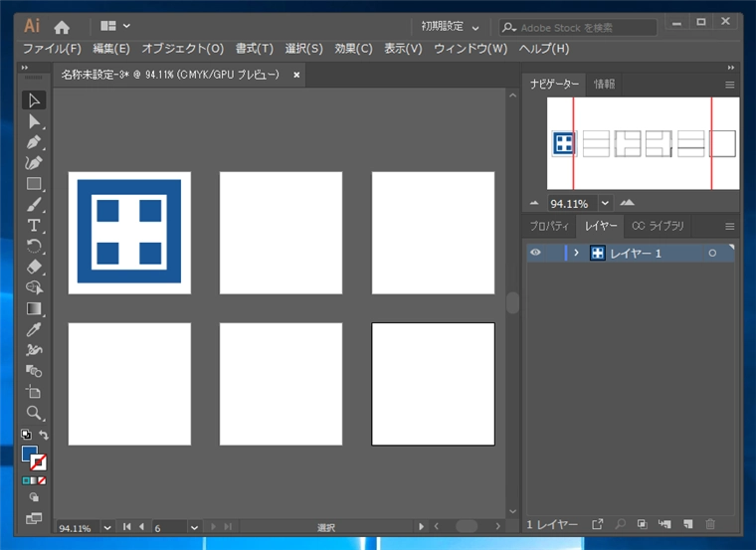Screen dimensions: 756x550
Task: Expand the レイヤー 1 layer tree
Action: [x=576, y=254]
